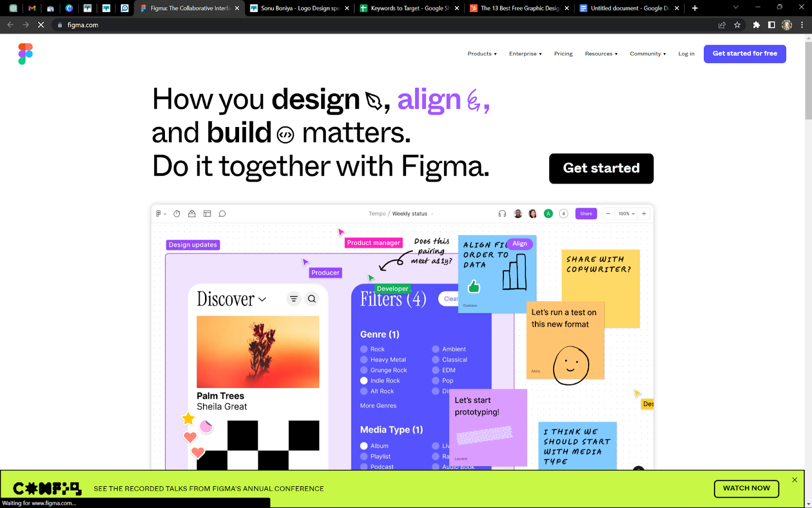Toggle the browser side panel icon
The width and height of the screenshot is (812, 508).
coord(771,25)
